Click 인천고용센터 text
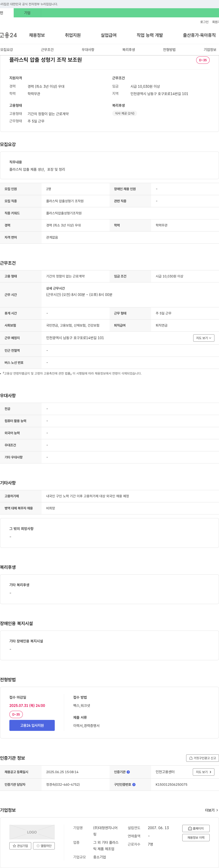This screenshot has height=868, width=219. point(165,772)
